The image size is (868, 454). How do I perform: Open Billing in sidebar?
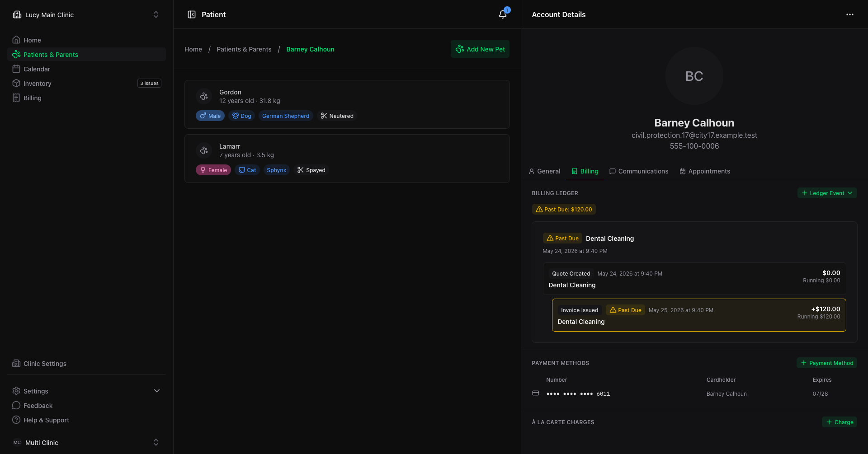(x=86, y=98)
